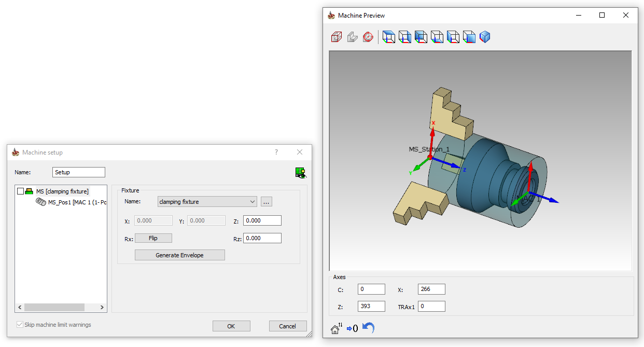The image size is (644, 347).
Task: Toggle the checkbox next to MS [clamping fixture]
Action: pos(20,191)
